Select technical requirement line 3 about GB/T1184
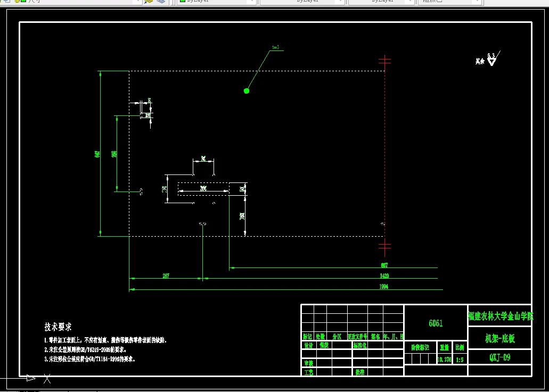This screenshot has width=549, height=392. [x=89, y=359]
